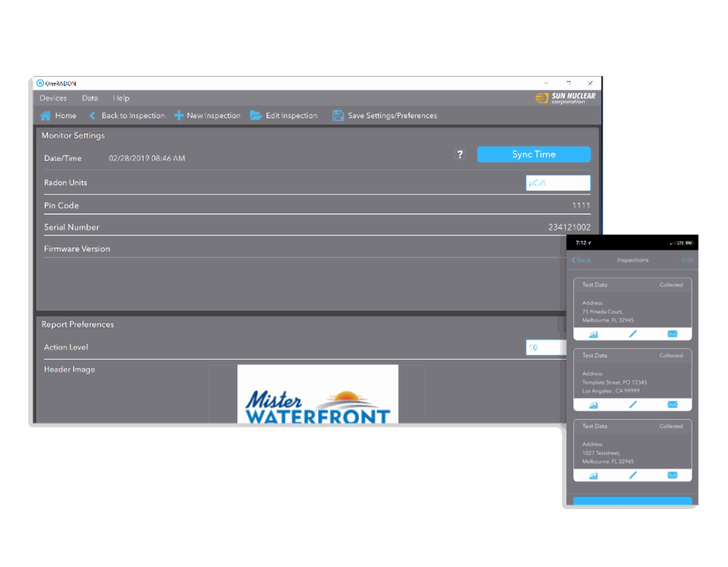Tap Collected status on 1027 Teststreet card
Image resolution: width=728 pixels, height=567 pixels.
click(x=671, y=426)
